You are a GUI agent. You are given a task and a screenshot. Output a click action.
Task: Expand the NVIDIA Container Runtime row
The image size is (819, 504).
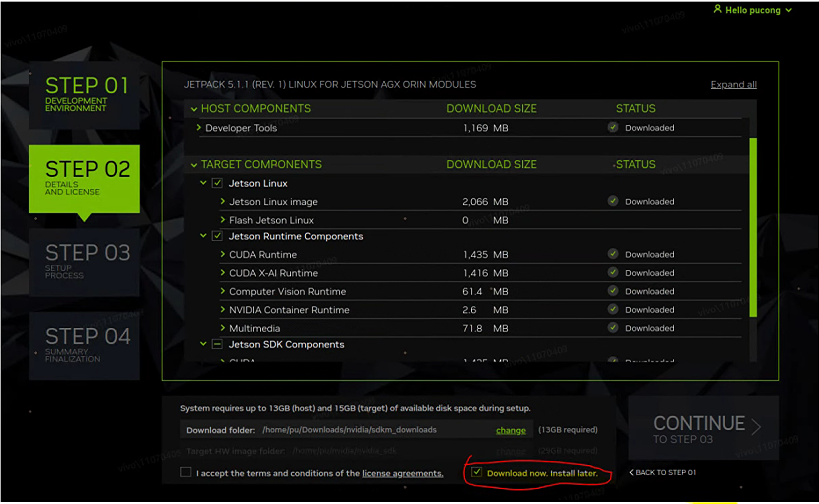[223, 310]
